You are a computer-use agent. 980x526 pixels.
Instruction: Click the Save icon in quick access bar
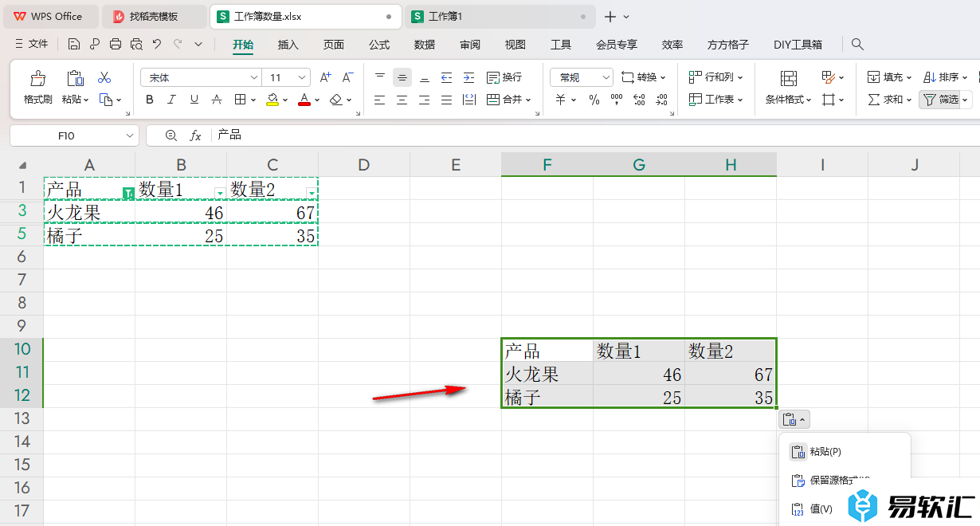tap(74, 44)
